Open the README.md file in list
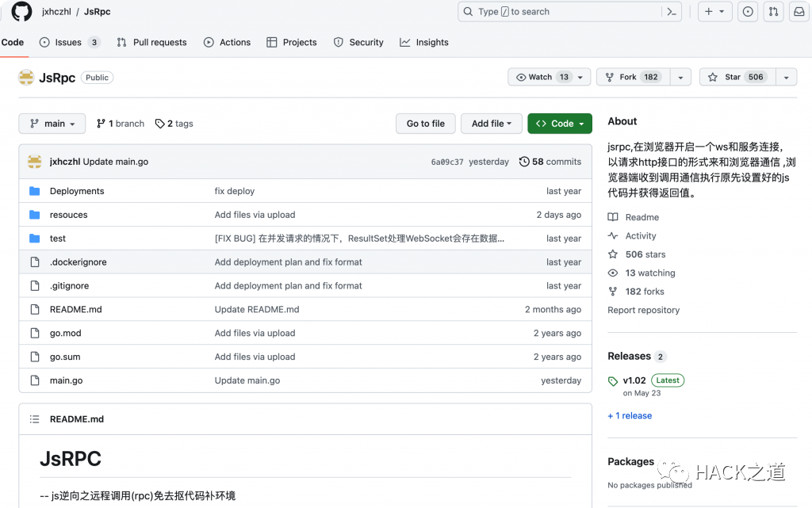Image resolution: width=812 pixels, height=508 pixels. (x=75, y=309)
